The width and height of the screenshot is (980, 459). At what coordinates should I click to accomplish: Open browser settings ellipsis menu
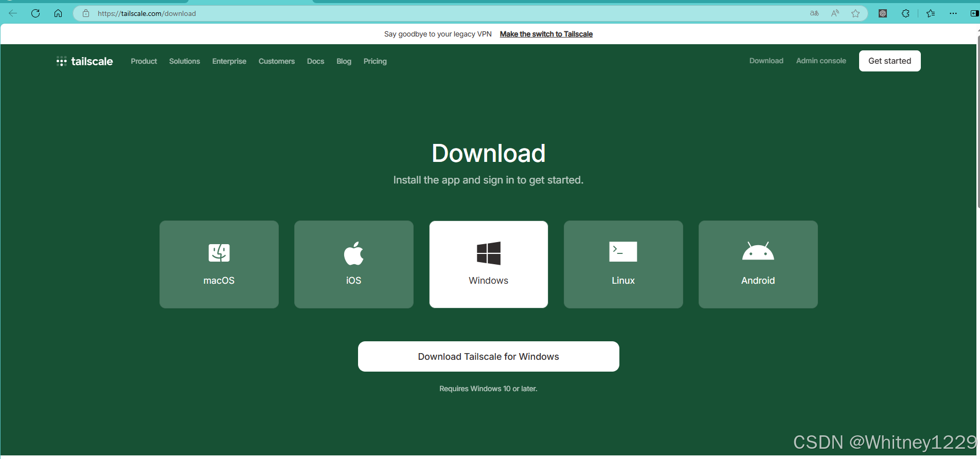[x=953, y=13]
